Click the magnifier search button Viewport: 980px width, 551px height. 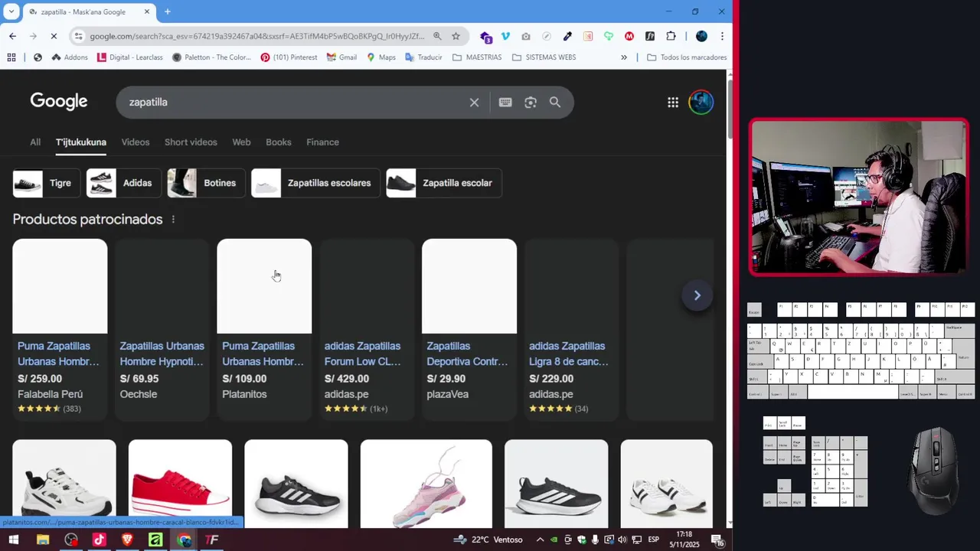coord(555,103)
